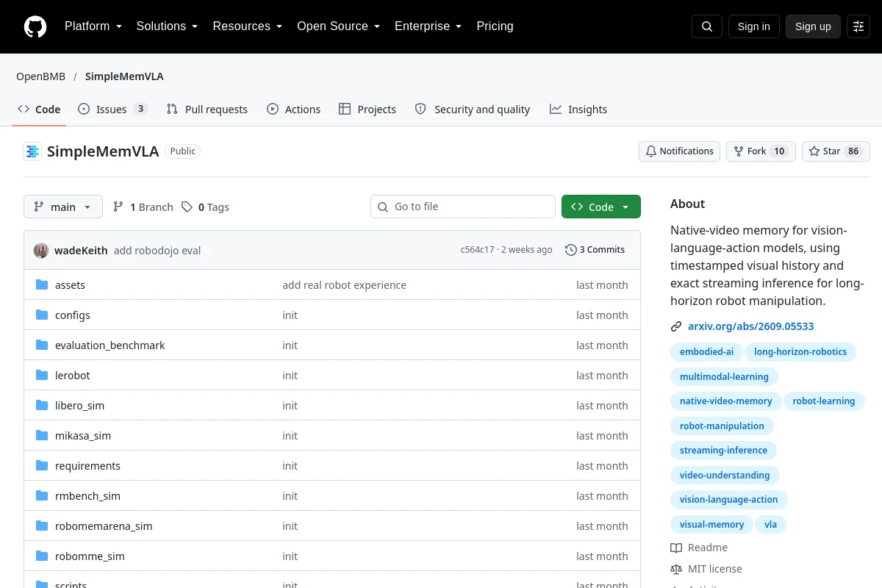This screenshot has width=882, height=588.
Task: Click the folder icon for robomemarena_sim
Action: click(x=42, y=526)
